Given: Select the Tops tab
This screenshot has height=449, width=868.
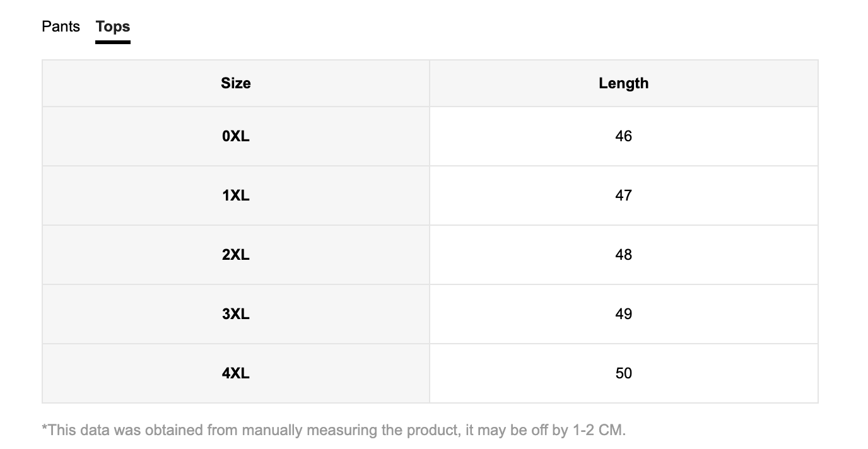Looking at the screenshot, I should (113, 26).
